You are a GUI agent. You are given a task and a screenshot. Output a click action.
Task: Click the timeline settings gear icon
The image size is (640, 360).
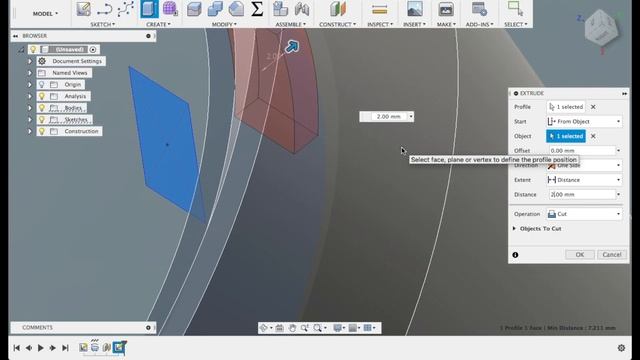(x=621, y=348)
